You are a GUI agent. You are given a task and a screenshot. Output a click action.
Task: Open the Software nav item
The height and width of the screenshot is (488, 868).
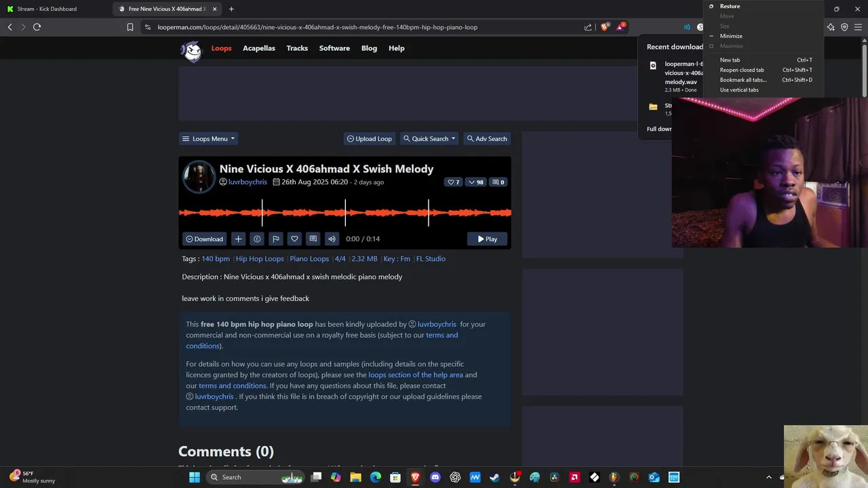(x=334, y=48)
